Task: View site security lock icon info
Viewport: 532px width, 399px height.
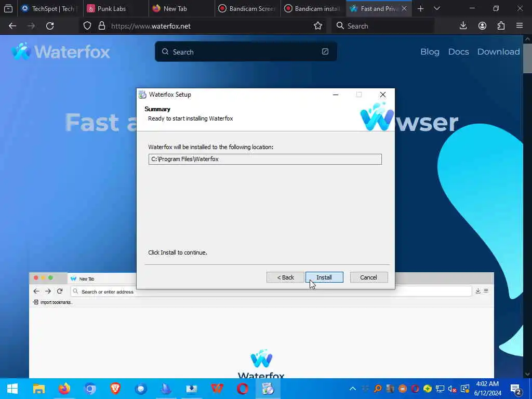Action: pyautogui.click(x=101, y=26)
